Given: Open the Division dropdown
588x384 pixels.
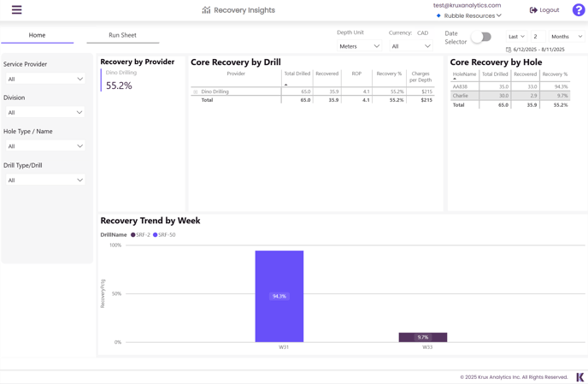Looking at the screenshot, I should pyautogui.click(x=45, y=112).
